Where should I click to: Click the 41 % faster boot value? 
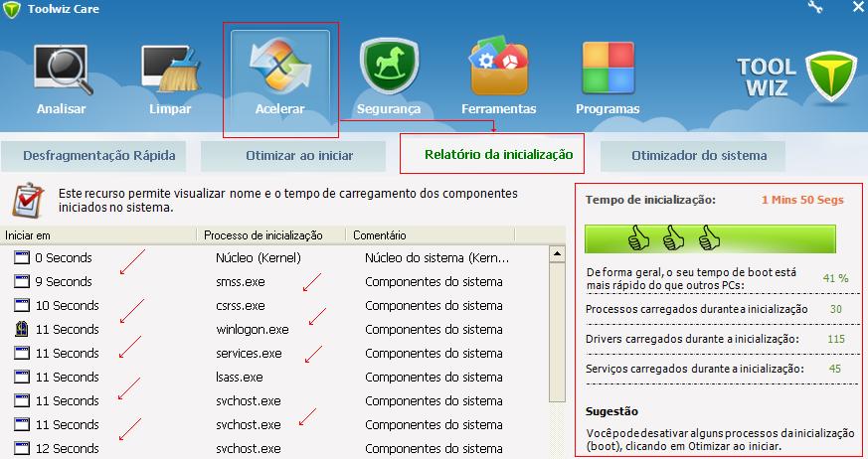835,278
